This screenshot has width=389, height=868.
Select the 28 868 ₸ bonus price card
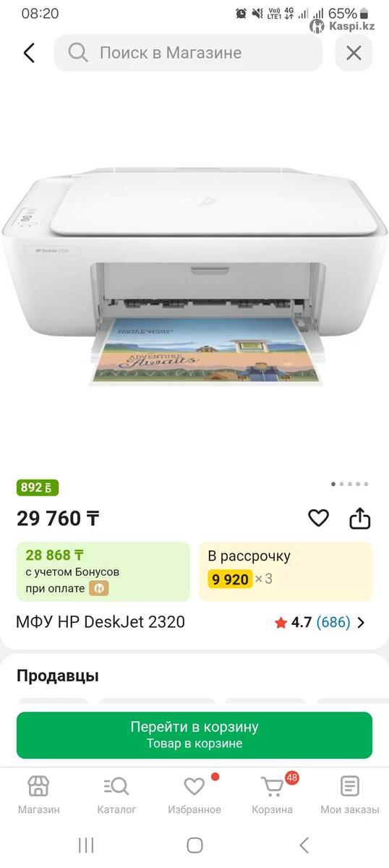click(103, 571)
